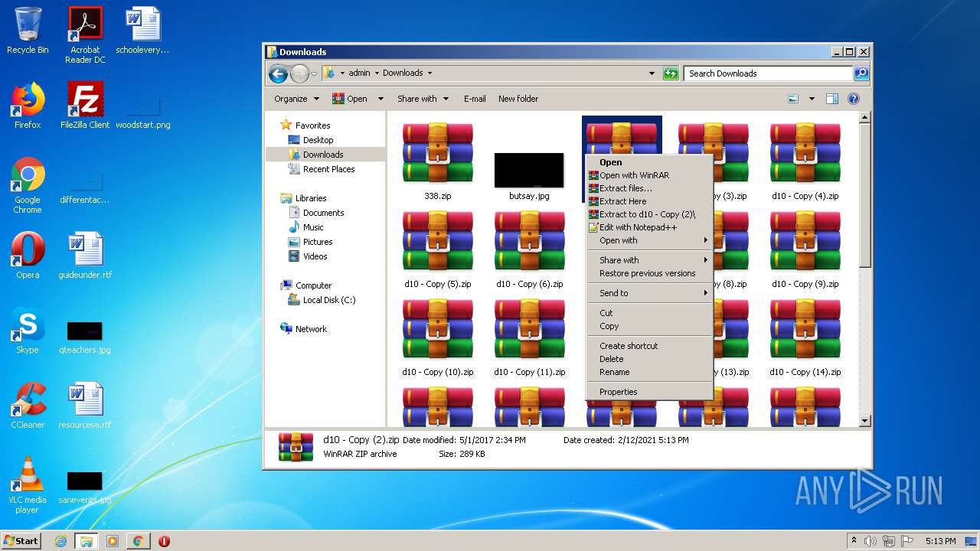The height and width of the screenshot is (551, 980).
Task: Select the d10 - Copy (6).zip archive
Action: click(530, 249)
